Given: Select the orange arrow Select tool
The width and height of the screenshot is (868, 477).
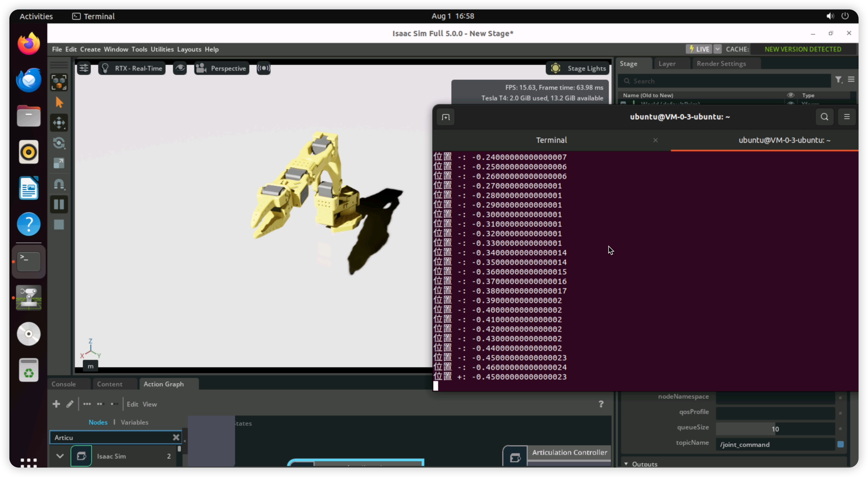Looking at the screenshot, I should click(59, 102).
